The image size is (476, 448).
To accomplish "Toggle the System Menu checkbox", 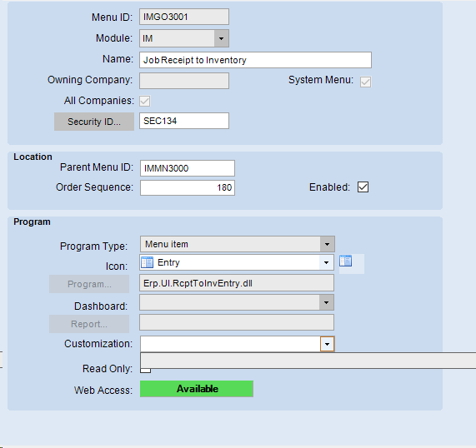I will [365, 82].
